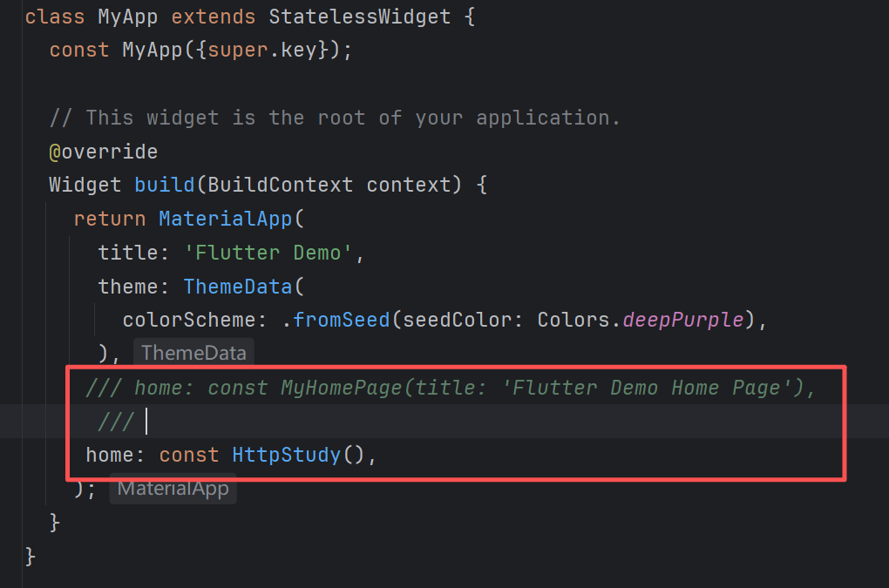Click the build method name
Screen dimensions: 889x588
(x=164, y=185)
